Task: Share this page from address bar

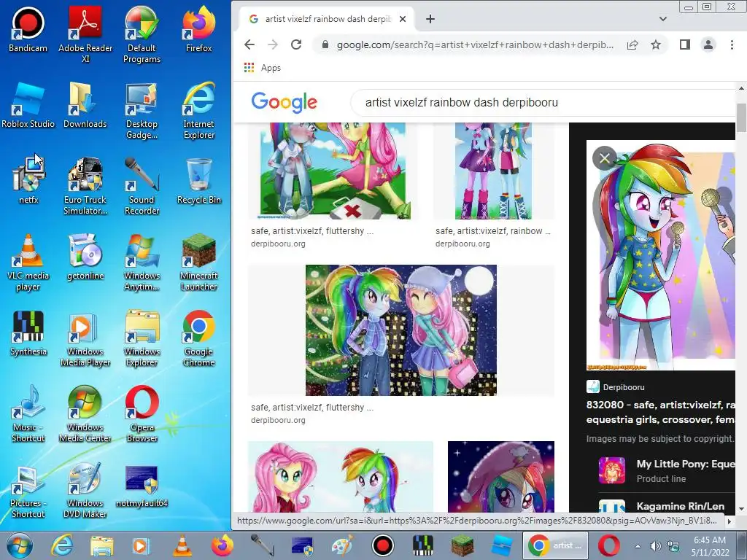Action: pos(632,44)
